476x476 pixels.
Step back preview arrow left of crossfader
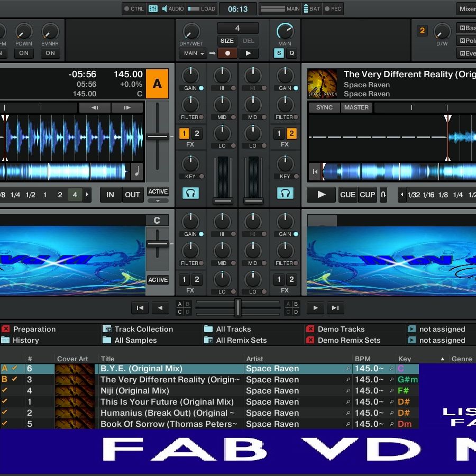[160, 308]
